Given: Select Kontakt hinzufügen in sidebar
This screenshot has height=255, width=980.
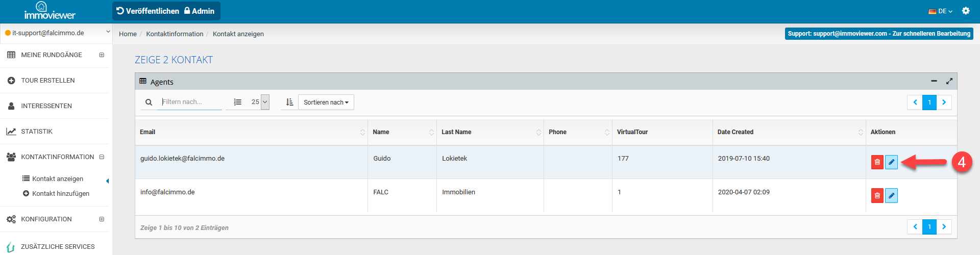Looking at the screenshot, I should pyautogui.click(x=60, y=194).
